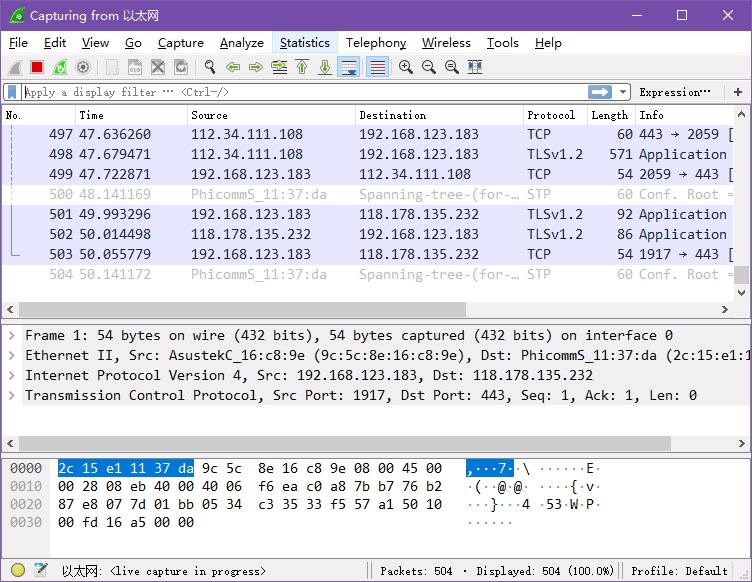Click the go to specified packet icon
The image size is (752, 582).
pyautogui.click(x=279, y=67)
